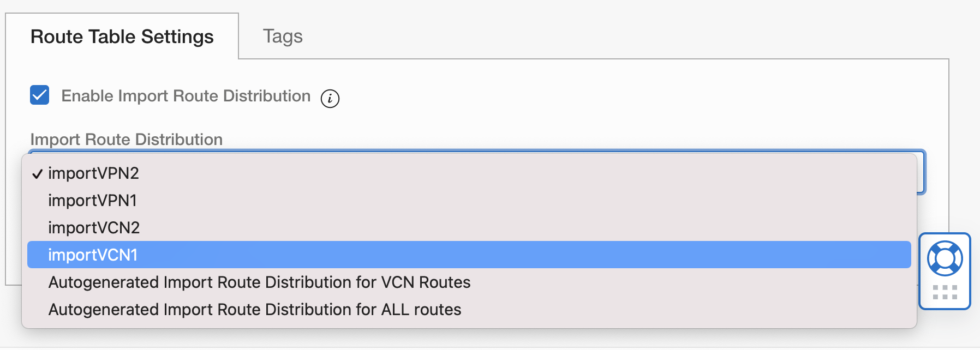Viewport: 980px width, 350px height.
Task: Select the highlighted importVCN1 option
Action: 93,255
